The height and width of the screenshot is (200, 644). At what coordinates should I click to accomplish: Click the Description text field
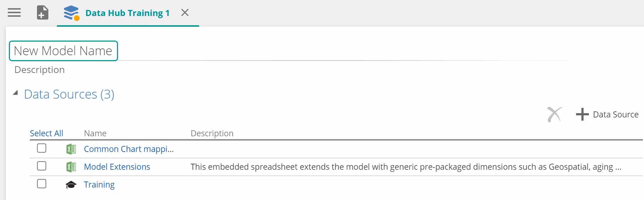pyautogui.click(x=39, y=70)
